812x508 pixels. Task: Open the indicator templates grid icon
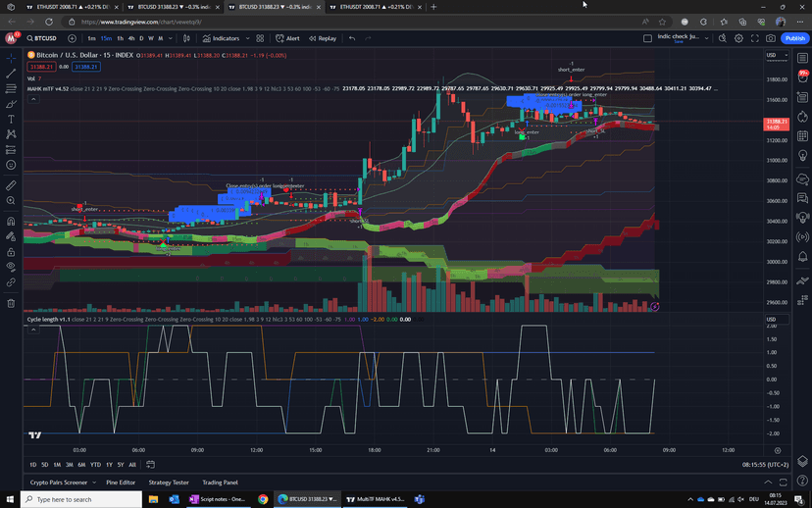(x=260, y=38)
